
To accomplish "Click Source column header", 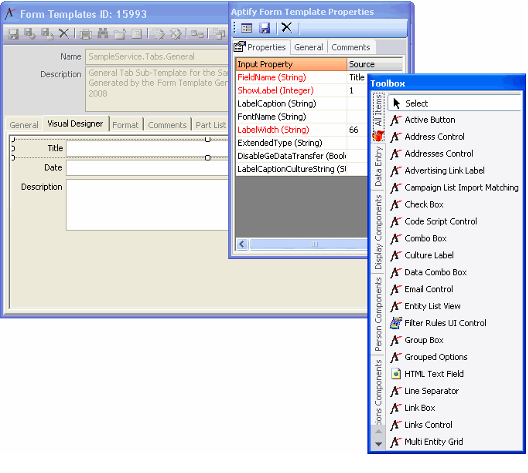I will tap(375, 64).
